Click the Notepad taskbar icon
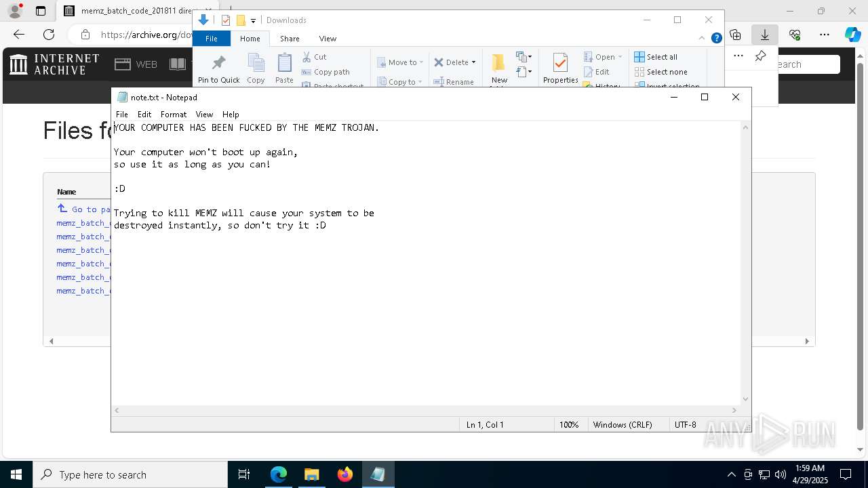Image resolution: width=868 pixels, height=488 pixels. [378, 474]
